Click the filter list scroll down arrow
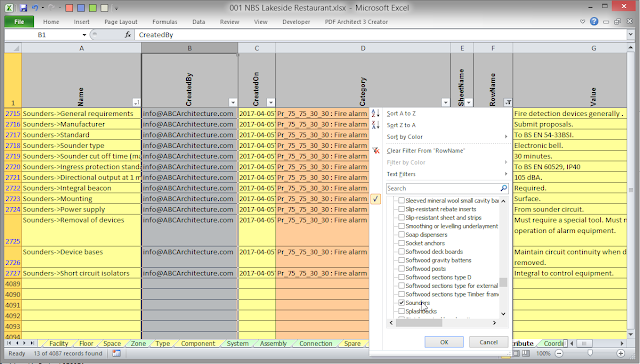 pyautogui.click(x=503, y=314)
